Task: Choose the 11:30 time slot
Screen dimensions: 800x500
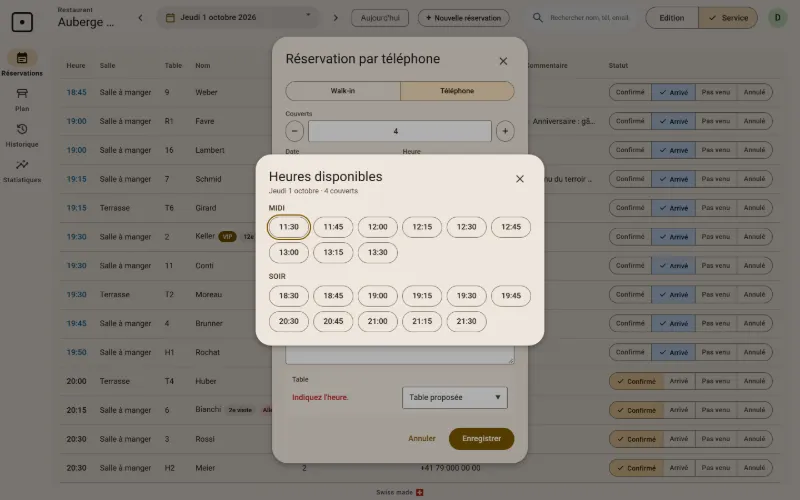Action: tap(289, 227)
